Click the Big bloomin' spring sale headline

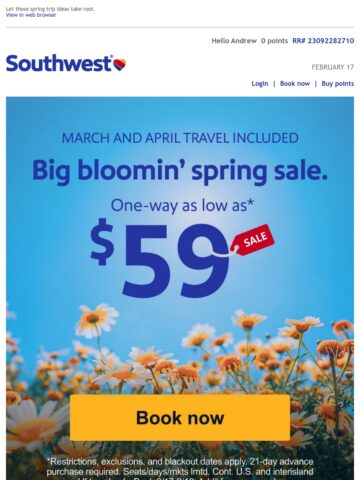pyautogui.click(x=180, y=171)
